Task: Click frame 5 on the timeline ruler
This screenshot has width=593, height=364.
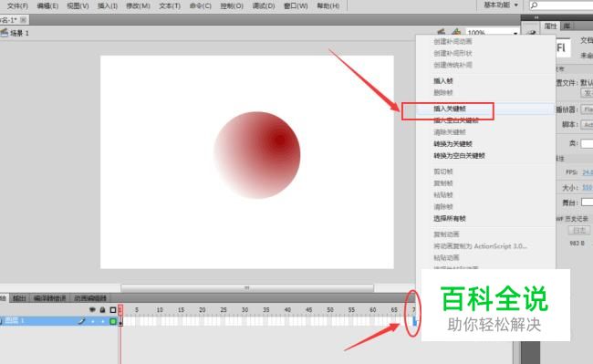Action: tap(137, 309)
